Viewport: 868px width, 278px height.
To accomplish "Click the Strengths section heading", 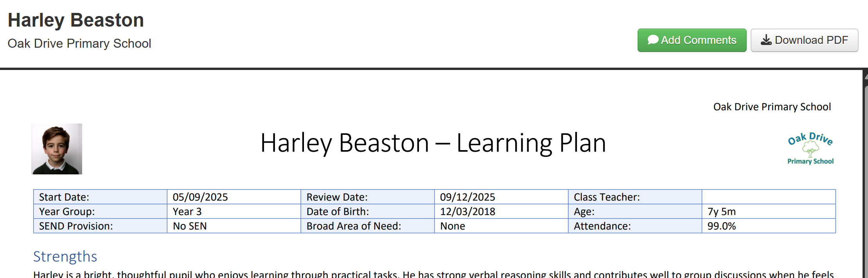I will click(65, 256).
